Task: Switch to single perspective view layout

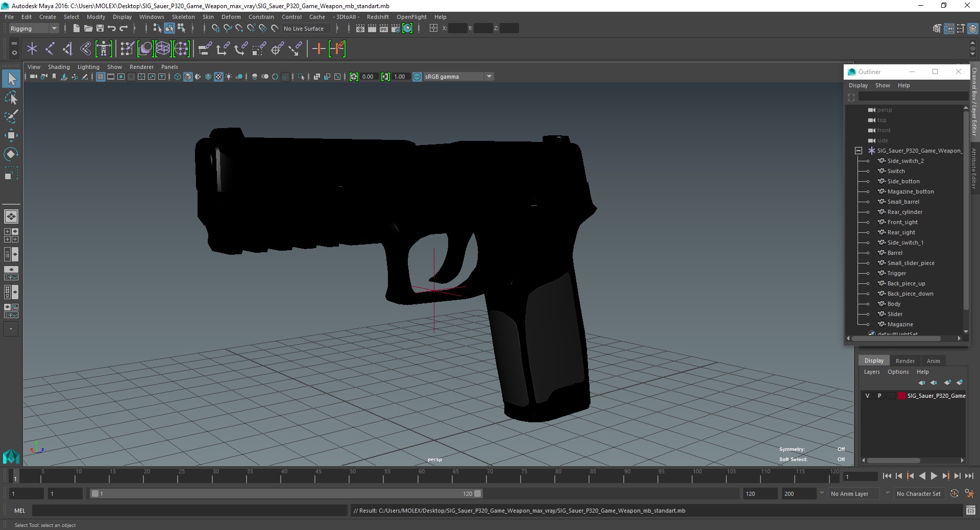Action: (x=11, y=216)
